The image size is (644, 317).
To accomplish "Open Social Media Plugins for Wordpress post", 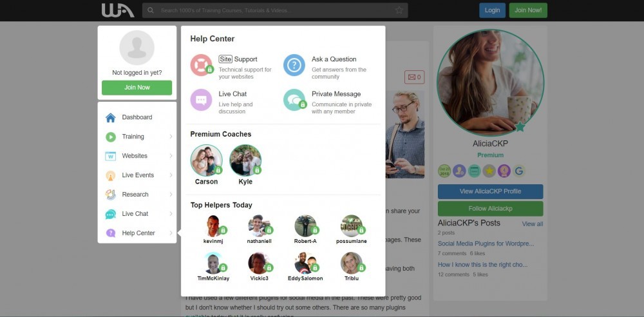I will (x=486, y=244).
